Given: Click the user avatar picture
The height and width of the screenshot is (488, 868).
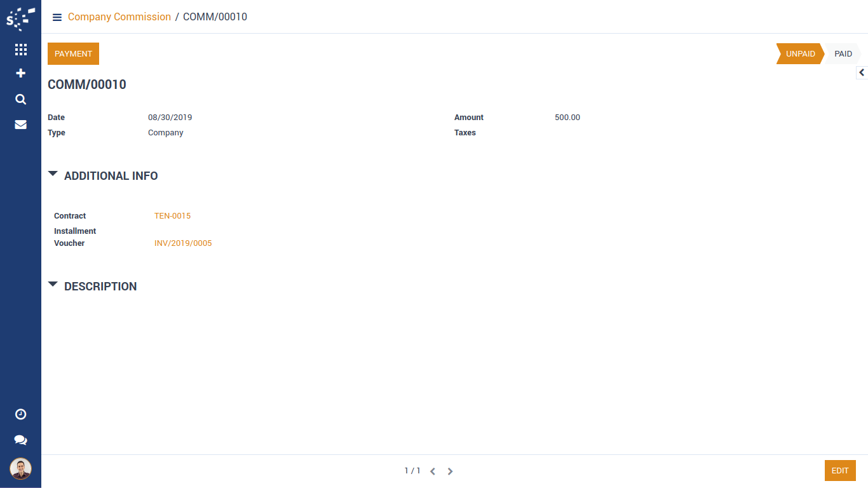Looking at the screenshot, I should coord(20,469).
